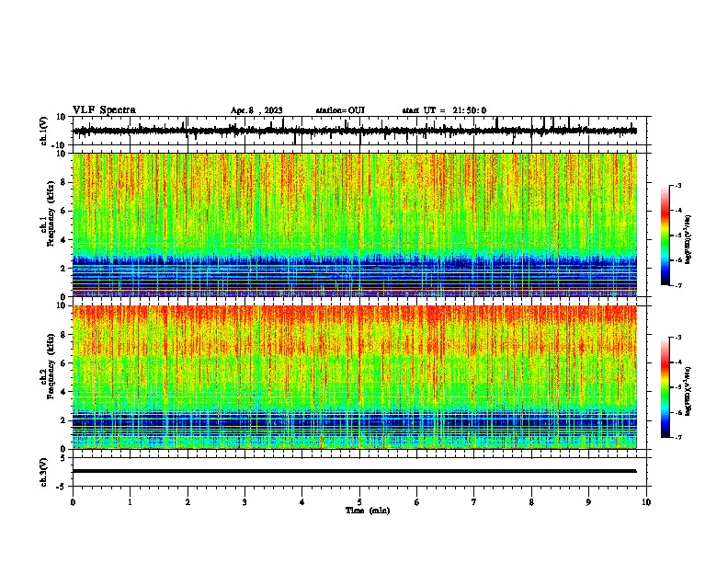This screenshot has width=728, height=563.
Task: Click the "Time (min)" axis title
Action: pos(368,511)
